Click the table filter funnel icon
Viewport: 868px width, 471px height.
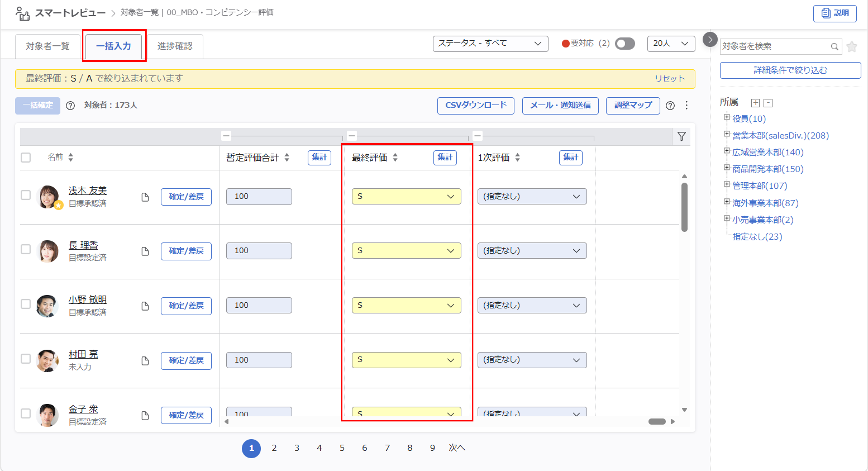[681, 136]
